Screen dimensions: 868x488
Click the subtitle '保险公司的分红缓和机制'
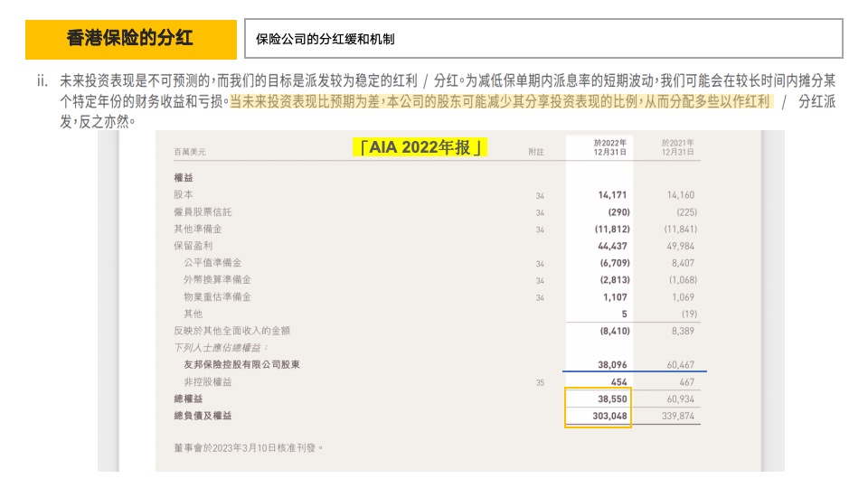click(325, 39)
